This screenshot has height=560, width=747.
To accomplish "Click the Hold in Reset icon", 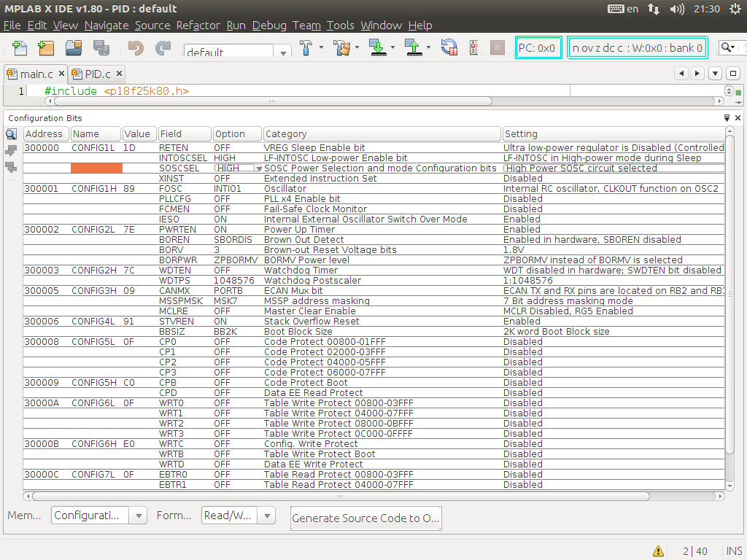I will pyautogui.click(x=449, y=47).
